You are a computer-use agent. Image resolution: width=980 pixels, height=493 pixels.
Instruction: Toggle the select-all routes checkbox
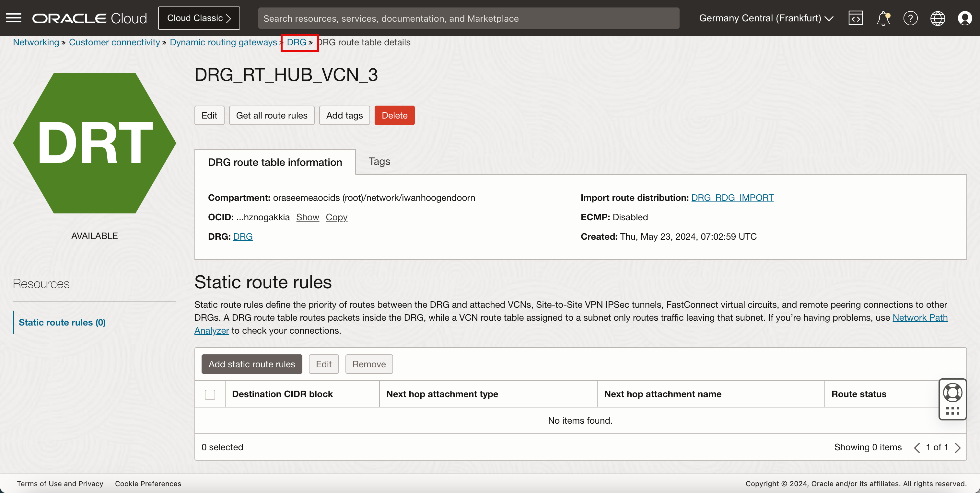tap(211, 394)
